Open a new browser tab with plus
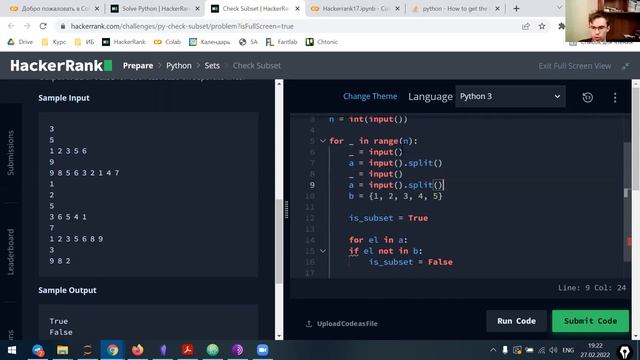Image resolution: width=640 pixels, height=360 pixels. tap(516, 8)
